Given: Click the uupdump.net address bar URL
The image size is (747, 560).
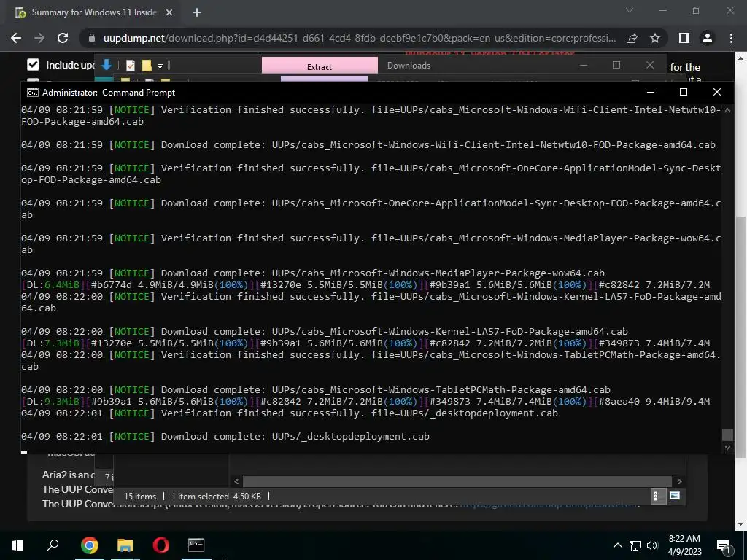Looking at the screenshot, I should coord(359,38).
